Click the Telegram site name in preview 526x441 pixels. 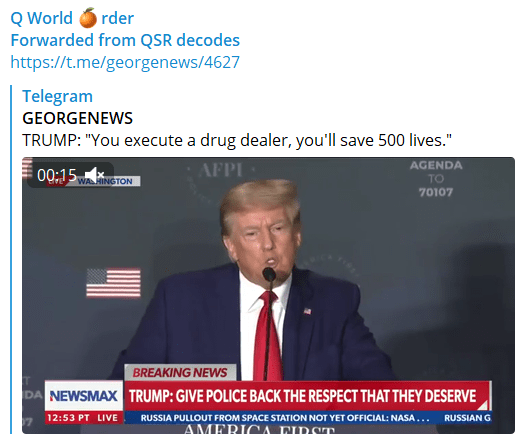click(57, 96)
